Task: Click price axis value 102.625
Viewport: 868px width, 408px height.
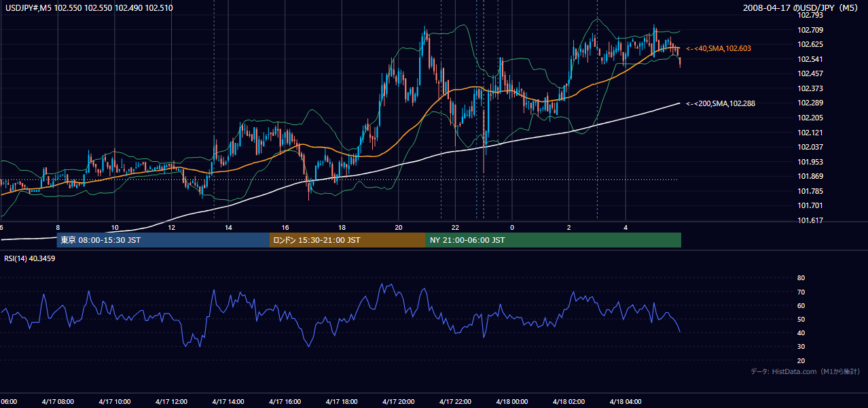Action: coord(810,44)
